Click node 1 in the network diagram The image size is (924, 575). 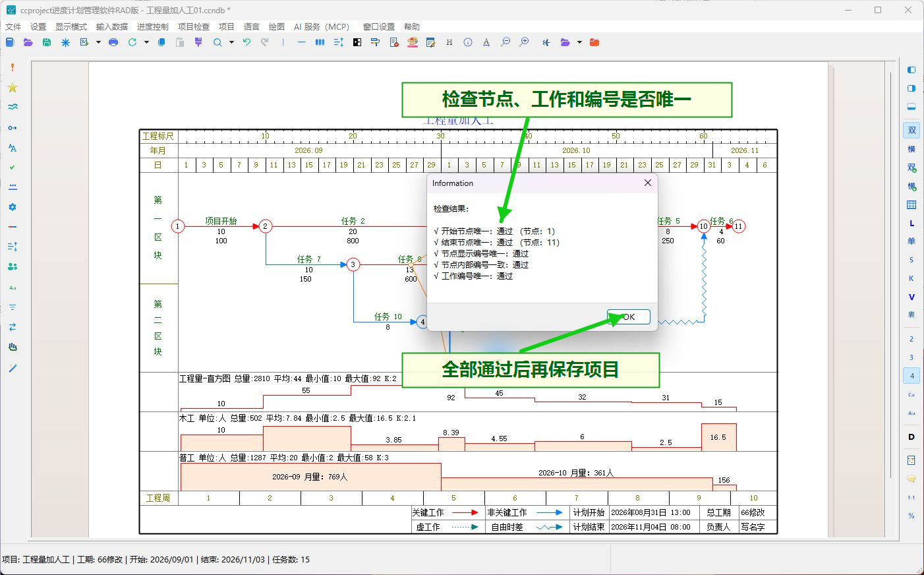coord(177,226)
